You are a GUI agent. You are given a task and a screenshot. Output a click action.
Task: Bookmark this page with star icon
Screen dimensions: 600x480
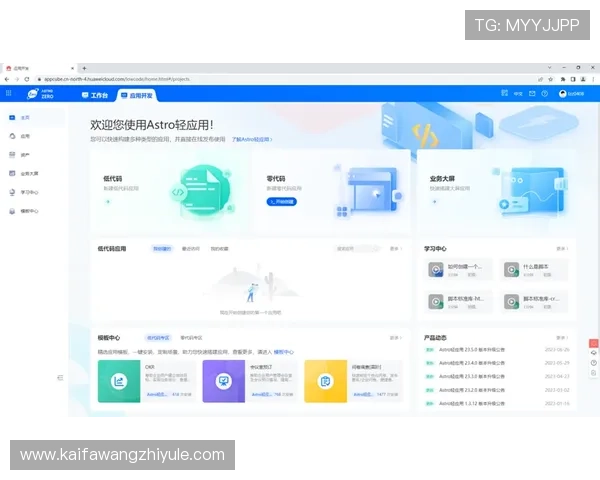(x=551, y=79)
